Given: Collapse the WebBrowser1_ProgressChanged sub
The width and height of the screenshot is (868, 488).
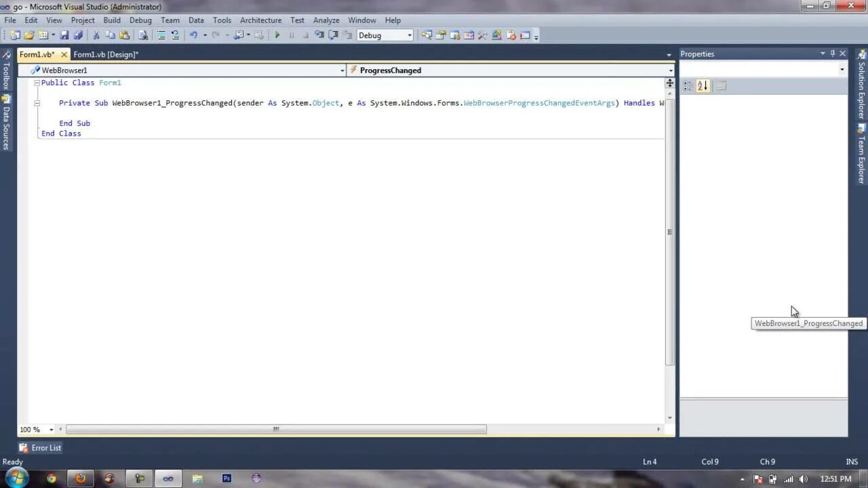Looking at the screenshot, I should tap(37, 102).
